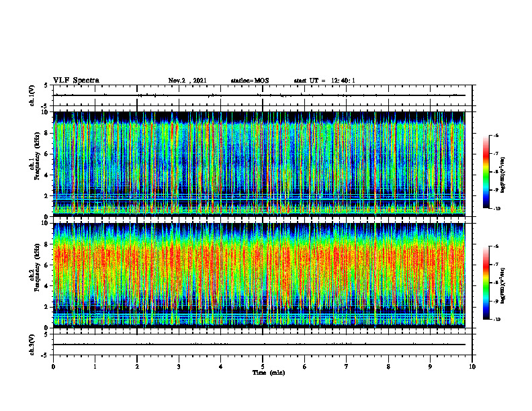Screen dimensions: 532x411
Task: Click the ch.1 frequency tick label '4'
Action: pos(46,175)
